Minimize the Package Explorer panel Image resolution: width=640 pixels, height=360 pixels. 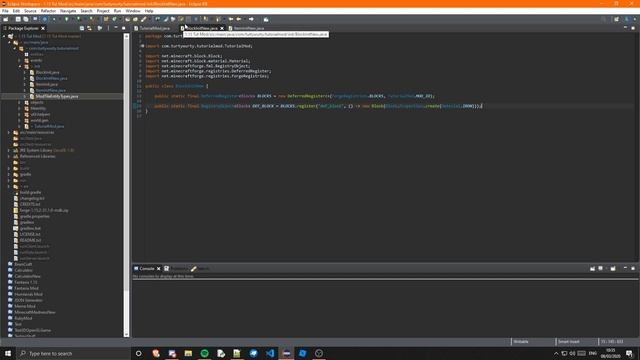pos(116,28)
